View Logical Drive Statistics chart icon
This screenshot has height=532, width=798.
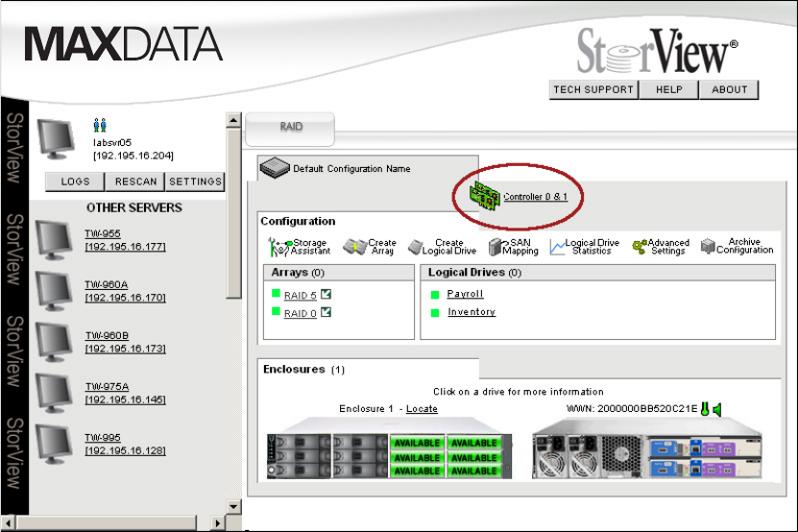coord(557,248)
